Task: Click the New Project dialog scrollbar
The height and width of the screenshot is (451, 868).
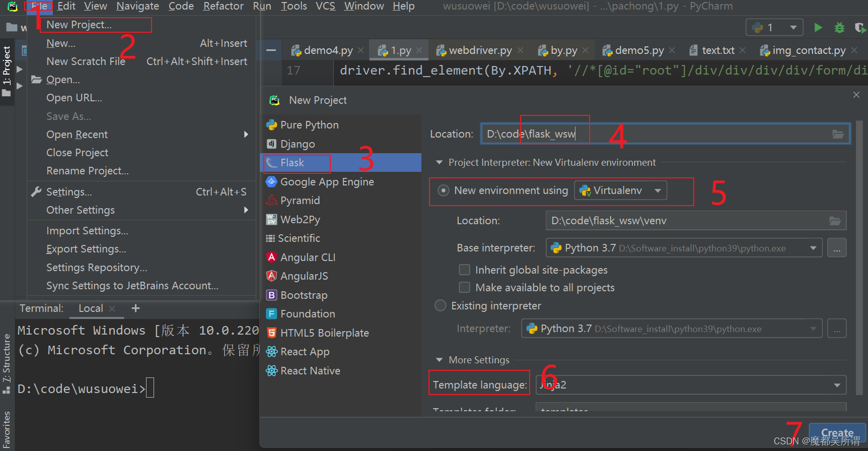Action: click(x=859, y=257)
